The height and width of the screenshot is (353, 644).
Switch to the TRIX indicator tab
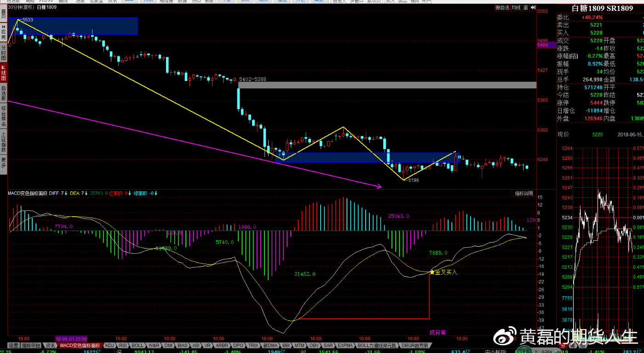[x=253, y=345]
